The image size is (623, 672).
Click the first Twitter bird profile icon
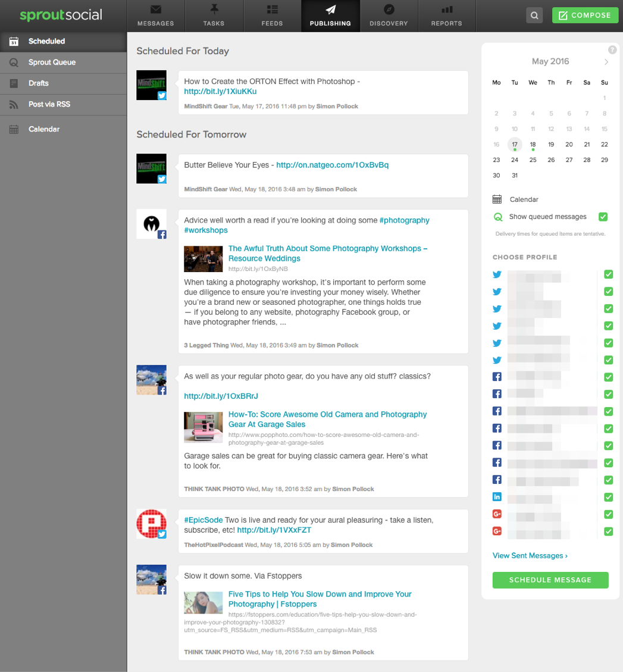tap(497, 274)
